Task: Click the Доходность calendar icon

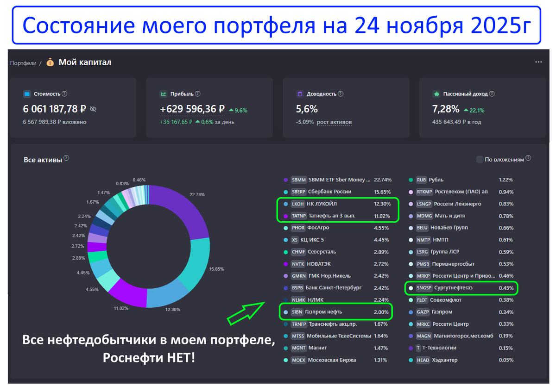Action: pos(300,94)
